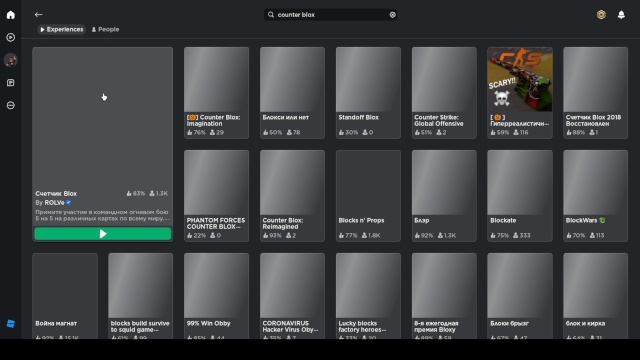The width and height of the screenshot is (640, 360).
Task: Switch to the People tab
Action: [x=105, y=29]
